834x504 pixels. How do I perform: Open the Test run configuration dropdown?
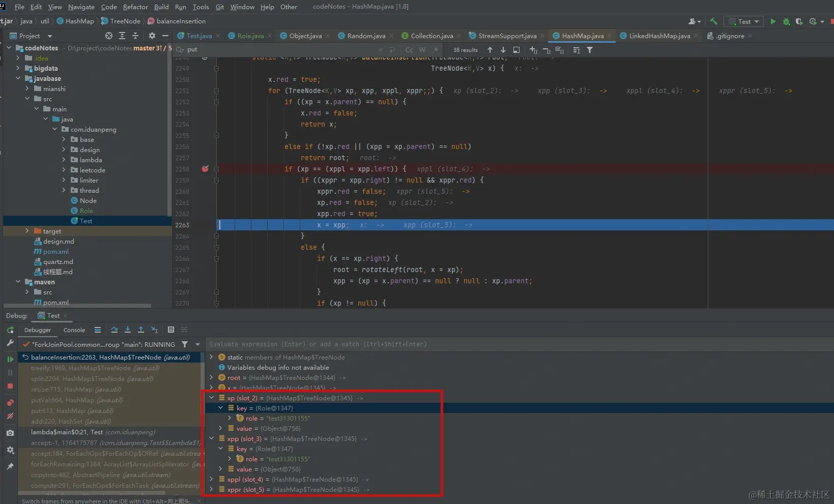pyautogui.click(x=744, y=21)
